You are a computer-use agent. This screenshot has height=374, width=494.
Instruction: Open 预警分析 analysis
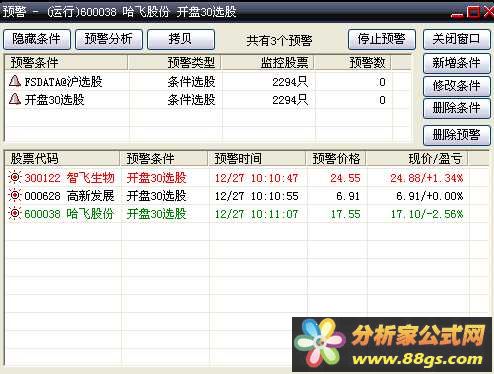(109, 39)
